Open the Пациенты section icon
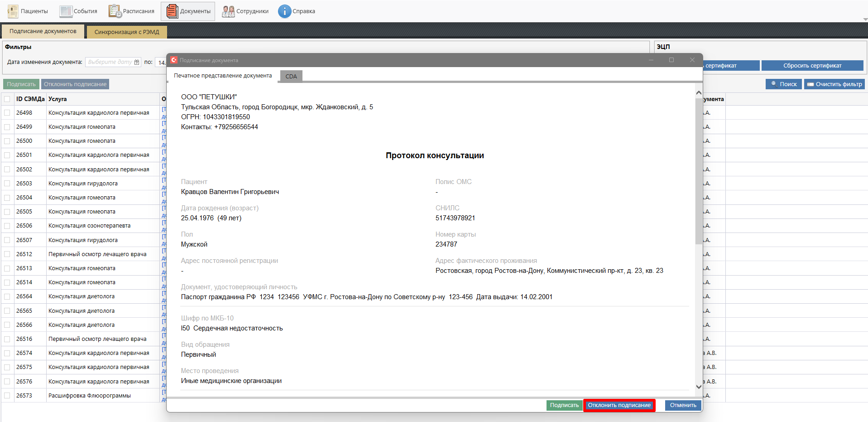This screenshot has height=422, width=868. coord(13,11)
